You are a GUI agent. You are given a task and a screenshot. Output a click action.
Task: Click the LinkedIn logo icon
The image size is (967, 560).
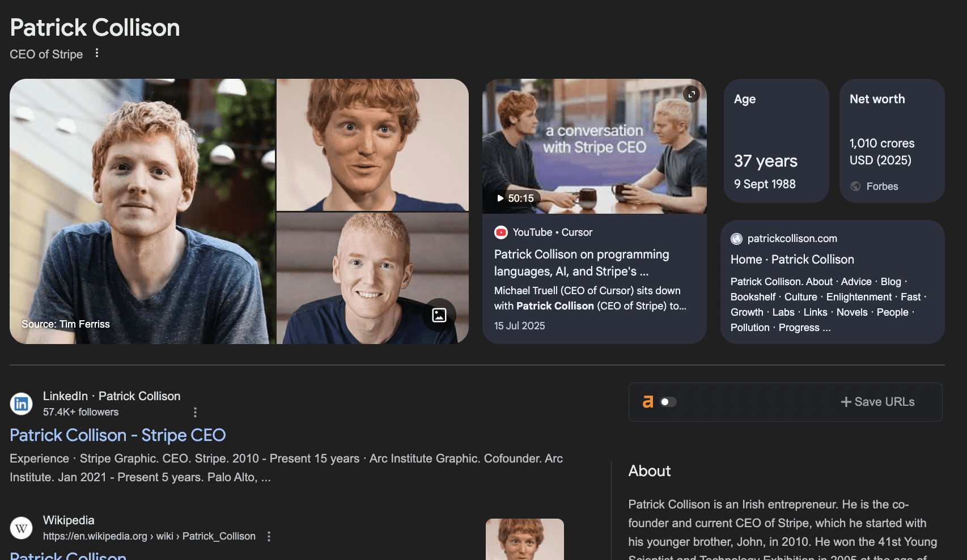click(22, 404)
